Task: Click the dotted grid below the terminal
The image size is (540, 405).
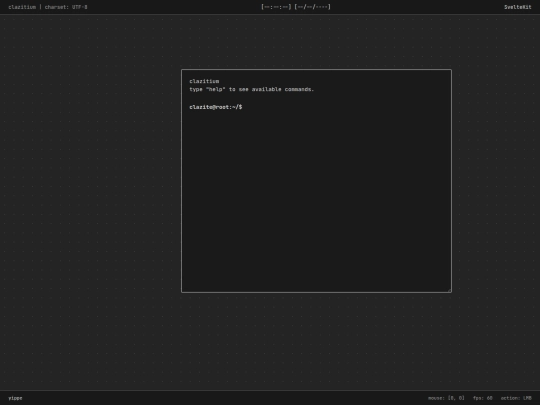Action: [x=316, y=341]
